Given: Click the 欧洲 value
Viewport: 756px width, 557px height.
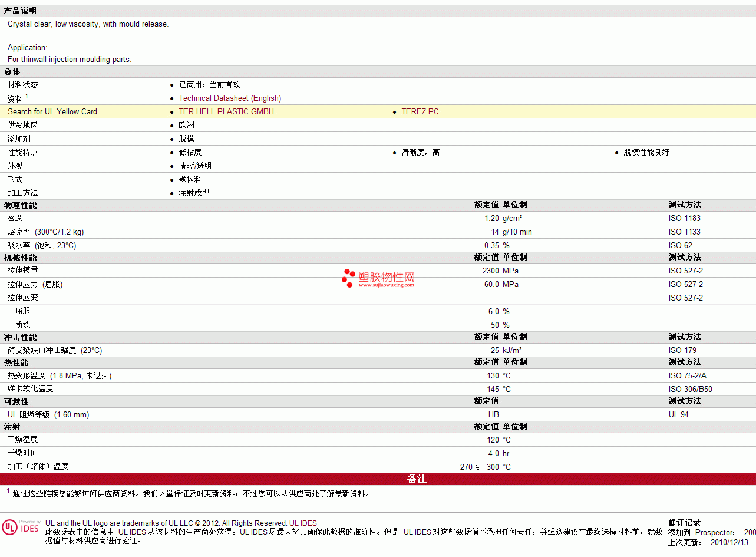Looking at the screenshot, I should [187, 126].
